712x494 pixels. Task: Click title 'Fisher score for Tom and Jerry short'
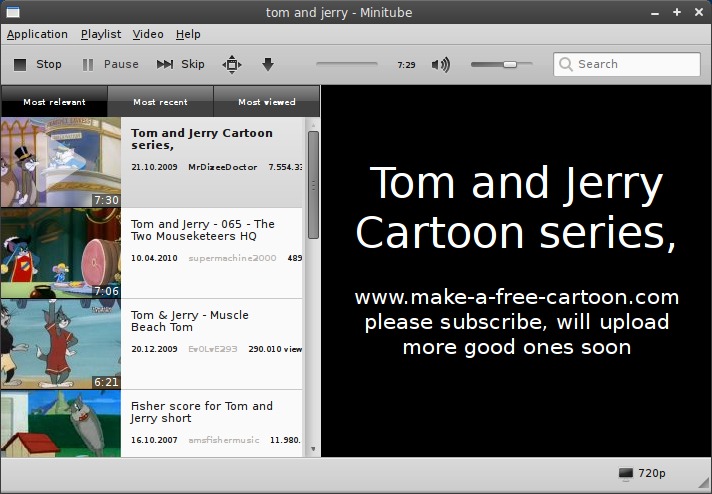(x=202, y=412)
